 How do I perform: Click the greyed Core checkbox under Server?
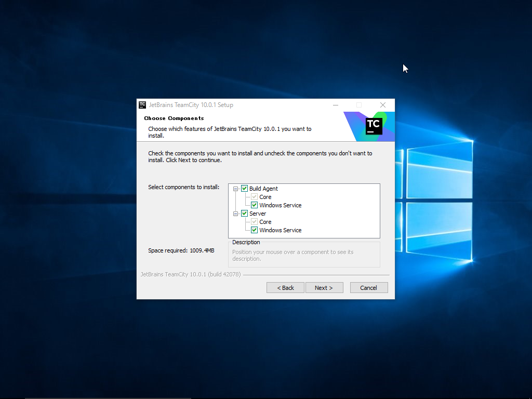click(x=254, y=222)
